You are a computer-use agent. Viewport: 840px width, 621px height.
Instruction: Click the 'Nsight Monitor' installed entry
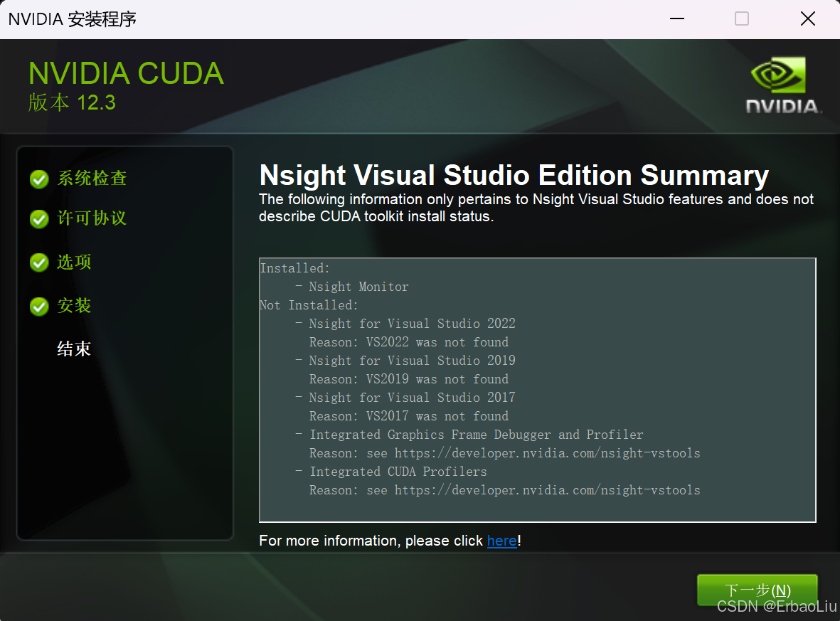point(358,287)
